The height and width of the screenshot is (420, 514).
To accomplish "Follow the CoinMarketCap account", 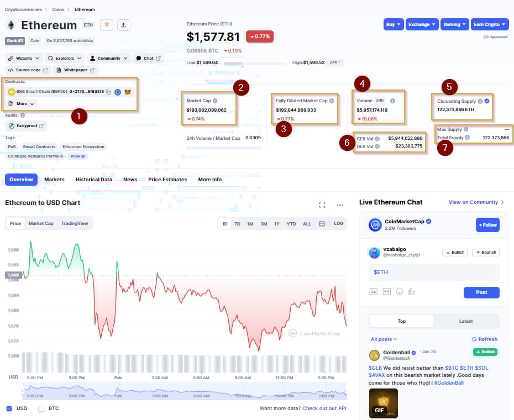I will pos(487,225).
